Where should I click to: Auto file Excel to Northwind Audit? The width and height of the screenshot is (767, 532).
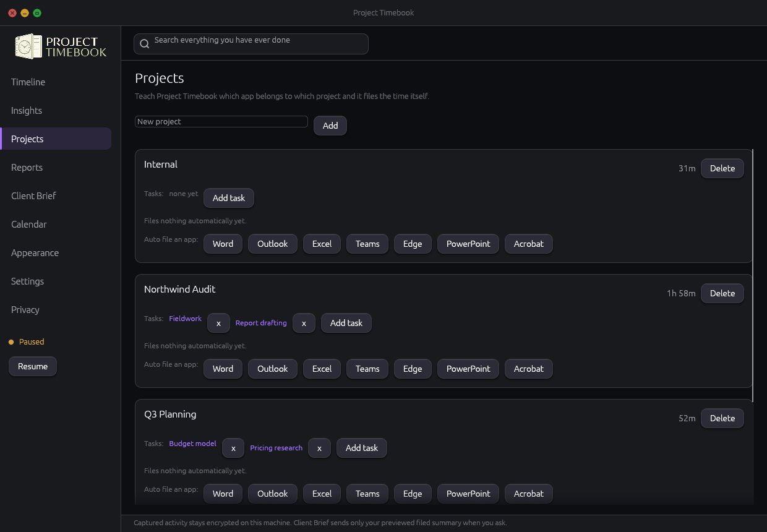[x=322, y=369]
